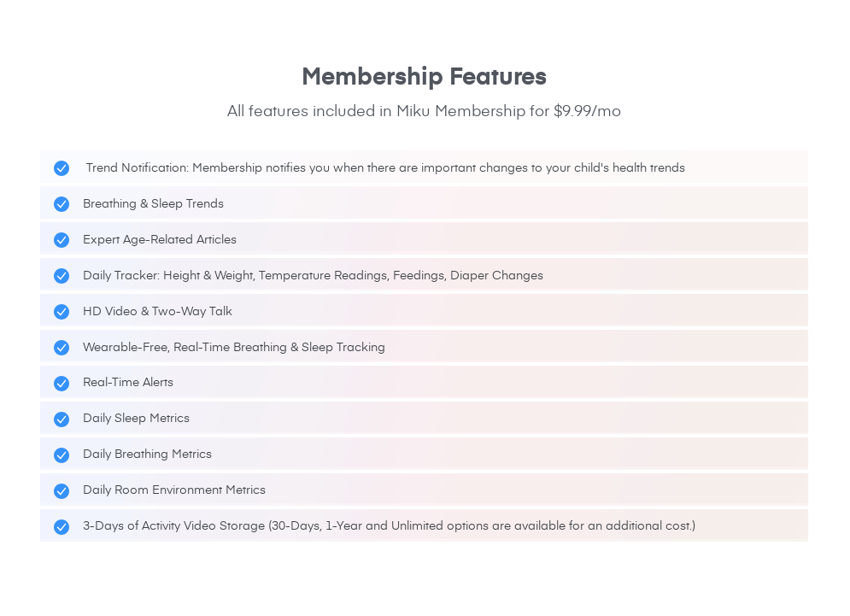Viewport: 850px width, 616px height.
Task: Click the checkmark icon beside Trend Notification
Action: (62, 168)
